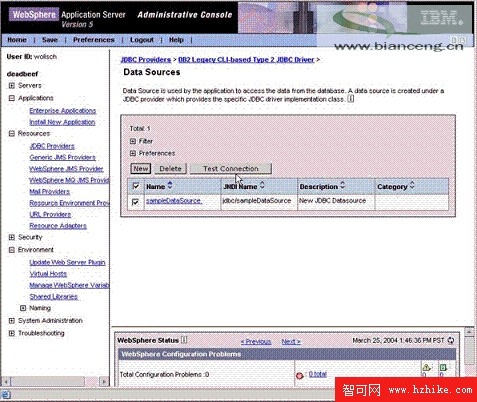Expand the Naming tree node

click(23, 308)
